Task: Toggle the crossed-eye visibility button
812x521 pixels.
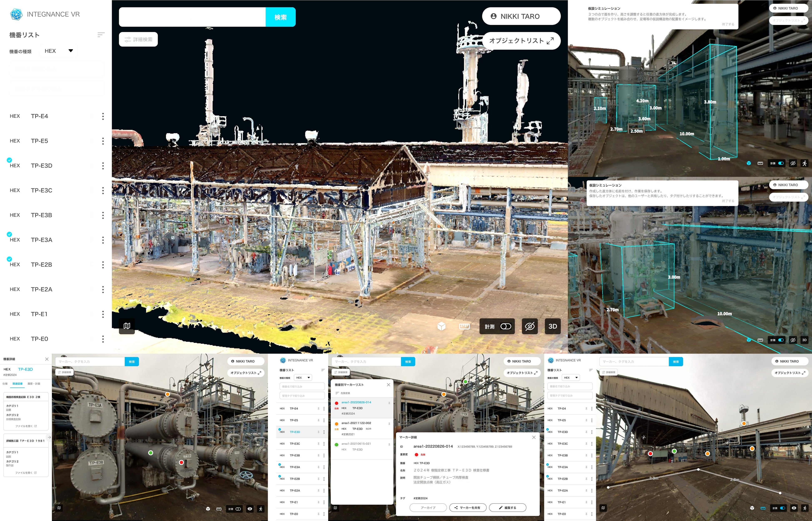Action: coord(530,326)
